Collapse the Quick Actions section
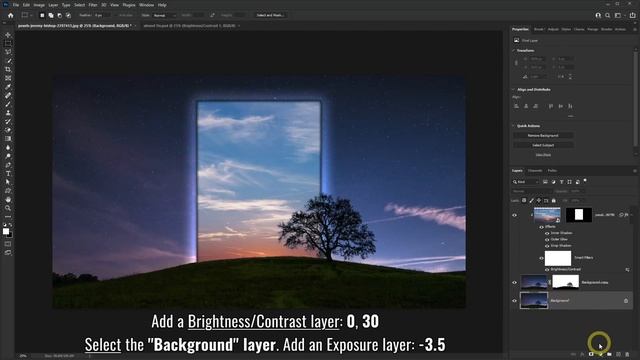 coord(514,126)
